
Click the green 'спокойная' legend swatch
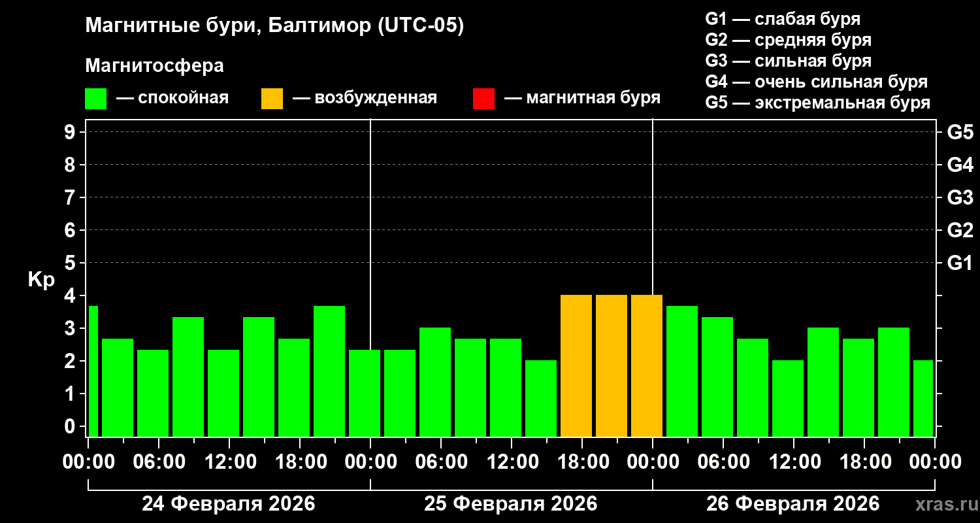95,99
